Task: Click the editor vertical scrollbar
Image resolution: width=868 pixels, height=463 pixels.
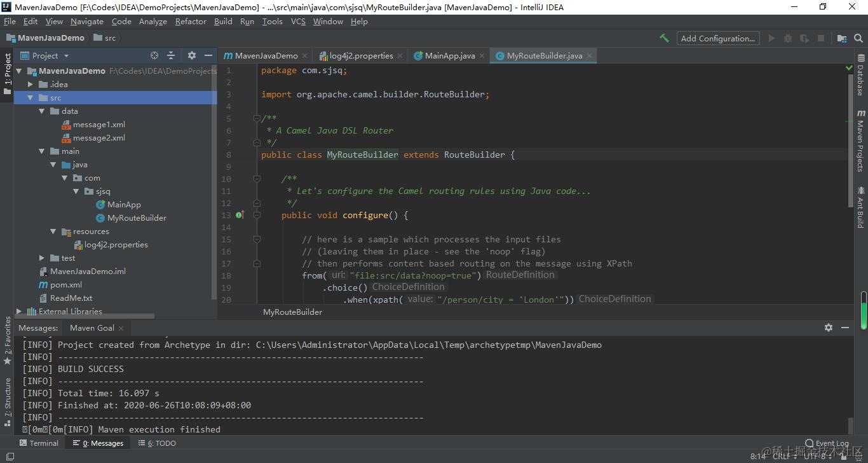Action: tap(850, 139)
